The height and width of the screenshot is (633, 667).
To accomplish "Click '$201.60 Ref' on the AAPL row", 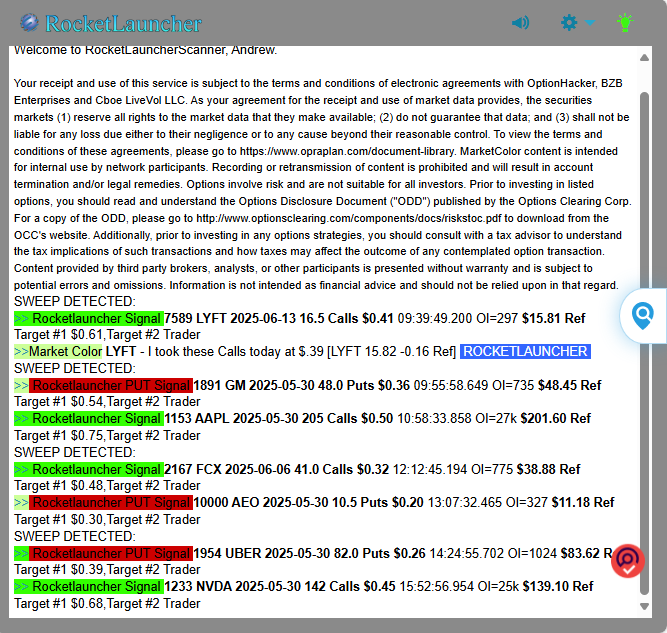I will 556,419.
